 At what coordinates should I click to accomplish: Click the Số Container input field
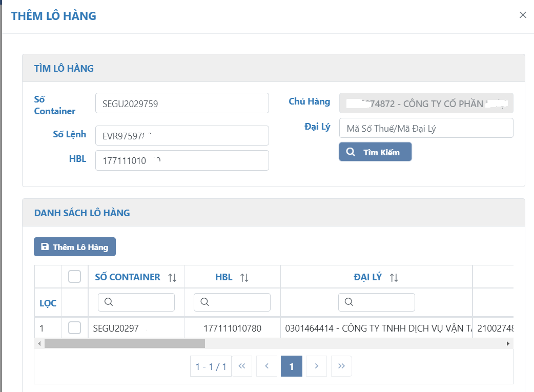tap(182, 103)
